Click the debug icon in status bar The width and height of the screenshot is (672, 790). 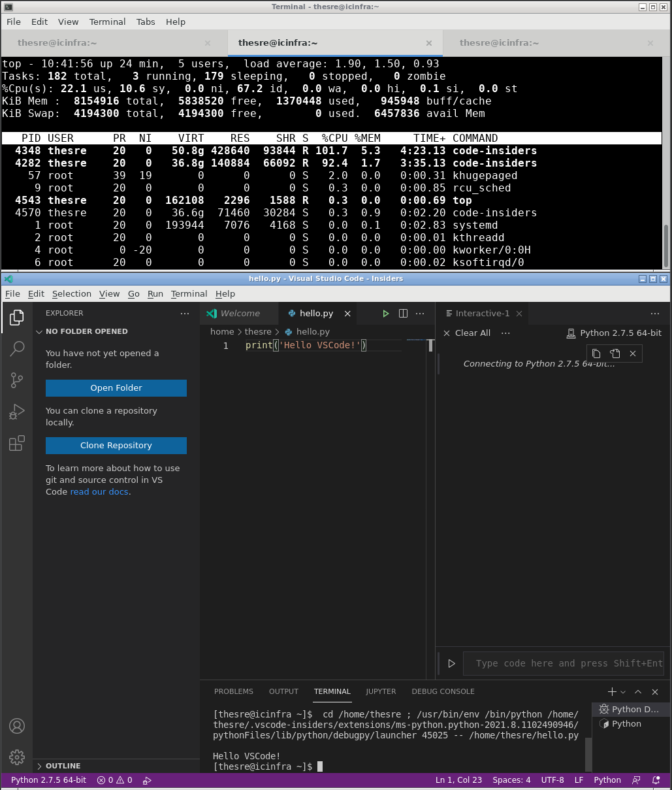pyautogui.click(x=147, y=780)
